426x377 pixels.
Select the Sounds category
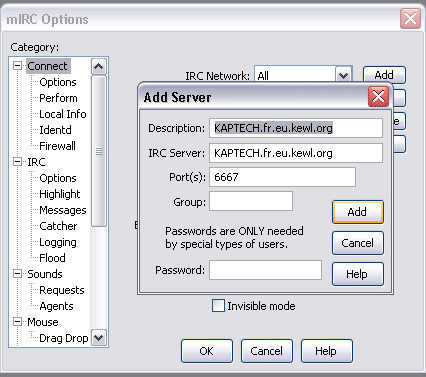click(45, 274)
